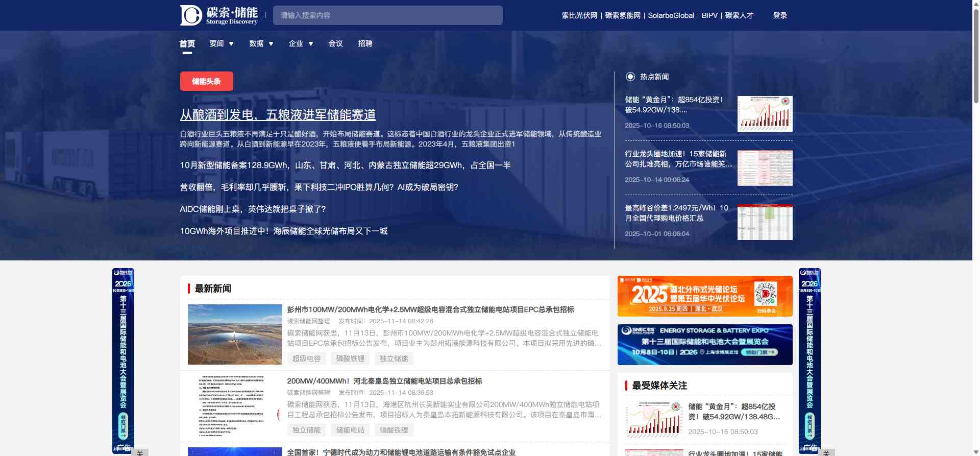Open headline 从酿酒到发电，五粮液进军储能赛道
980x456 pixels.
278,115
